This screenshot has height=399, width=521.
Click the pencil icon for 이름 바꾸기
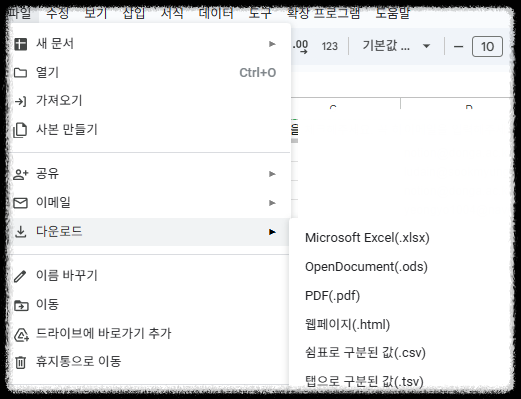[x=20, y=276]
